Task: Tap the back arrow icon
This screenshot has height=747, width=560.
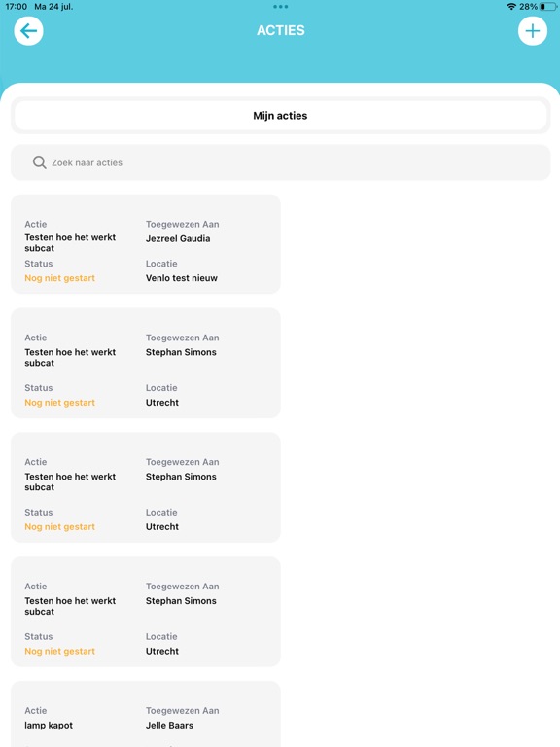Action: click(28, 31)
